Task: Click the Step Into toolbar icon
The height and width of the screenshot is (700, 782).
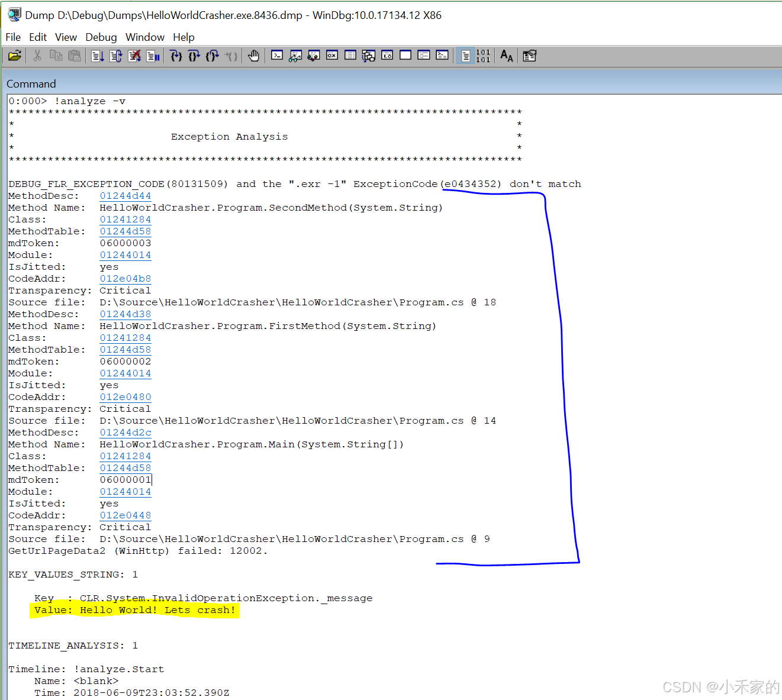Action: (176, 56)
